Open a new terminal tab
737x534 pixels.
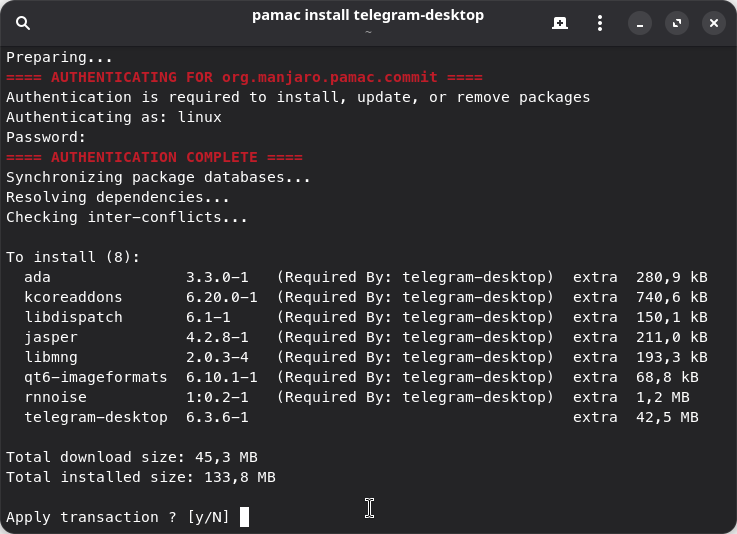[x=560, y=23]
